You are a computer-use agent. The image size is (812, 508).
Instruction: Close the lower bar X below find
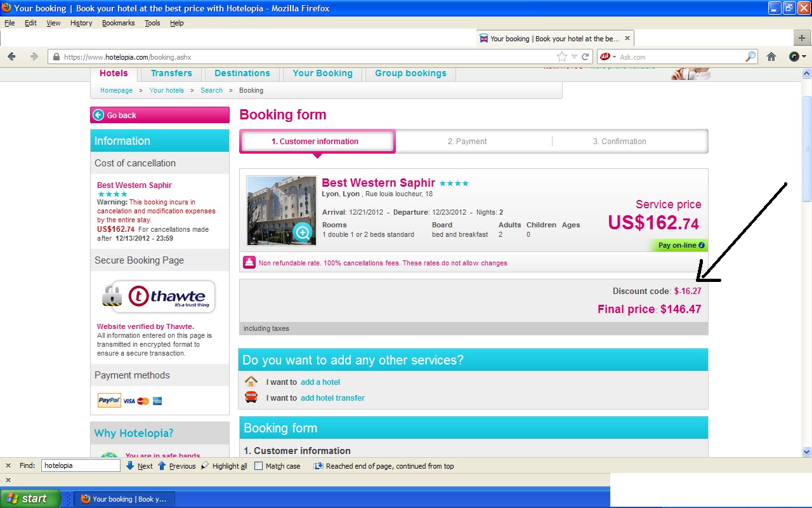[8, 480]
